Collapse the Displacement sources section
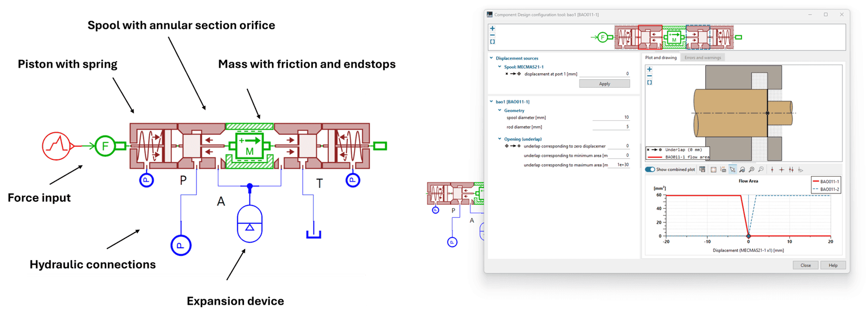The height and width of the screenshot is (316, 868). point(492,58)
